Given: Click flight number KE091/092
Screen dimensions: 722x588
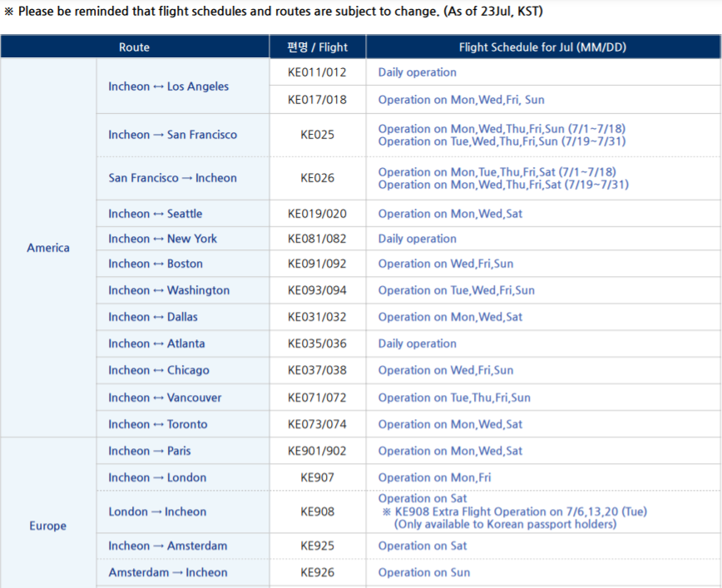Looking at the screenshot, I should (317, 264).
